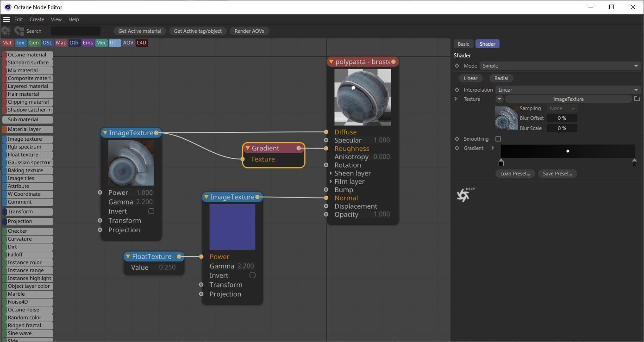The width and height of the screenshot is (644, 342).
Task: Click the Mode keyframe diamond icon
Action: click(x=457, y=66)
